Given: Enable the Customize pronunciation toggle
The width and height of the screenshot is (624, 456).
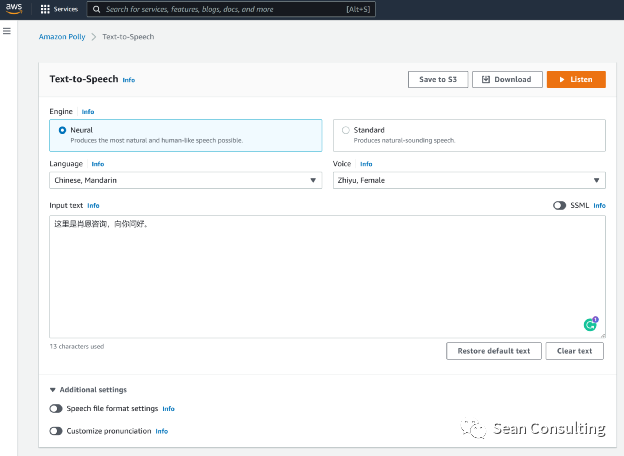Looking at the screenshot, I should 56,431.
